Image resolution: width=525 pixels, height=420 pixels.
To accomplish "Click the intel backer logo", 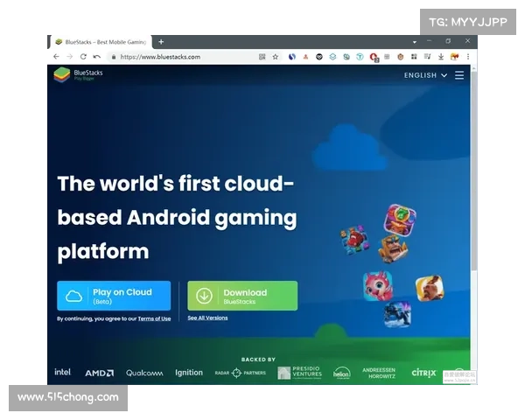I will [63, 372].
